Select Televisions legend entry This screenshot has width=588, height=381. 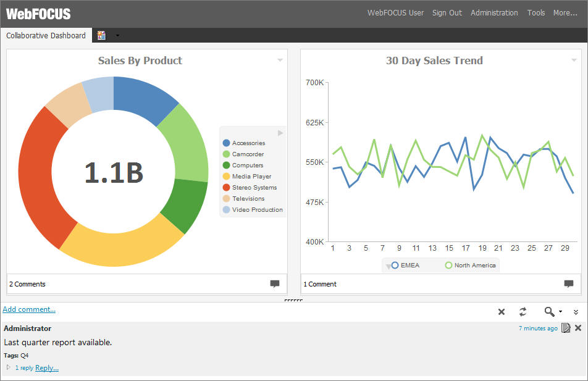[243, 198]
